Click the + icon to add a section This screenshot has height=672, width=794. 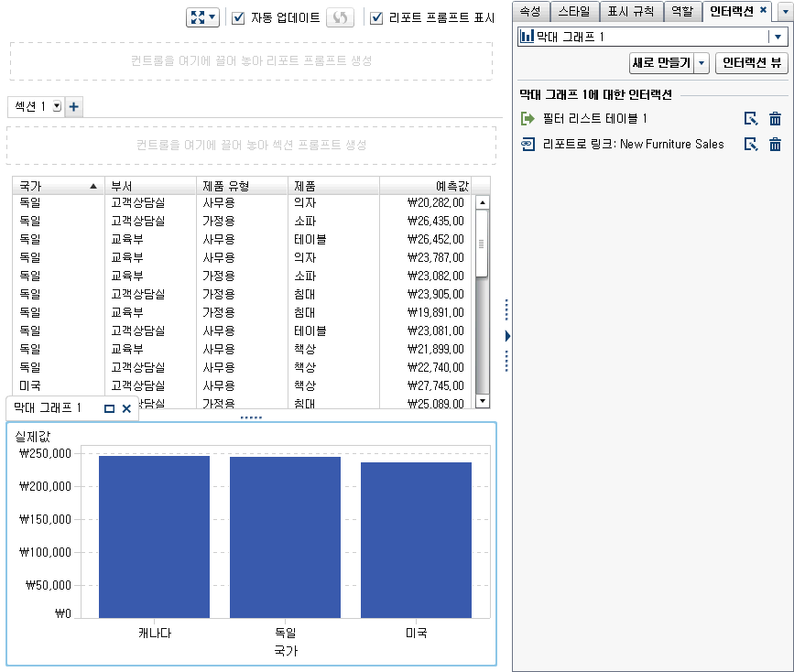tap(73, 106)
